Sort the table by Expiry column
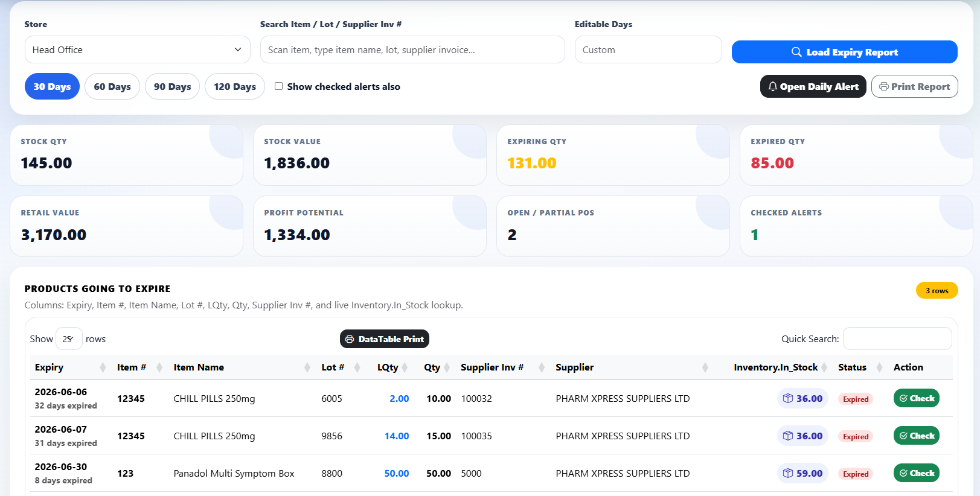 (x=69, y=367)
